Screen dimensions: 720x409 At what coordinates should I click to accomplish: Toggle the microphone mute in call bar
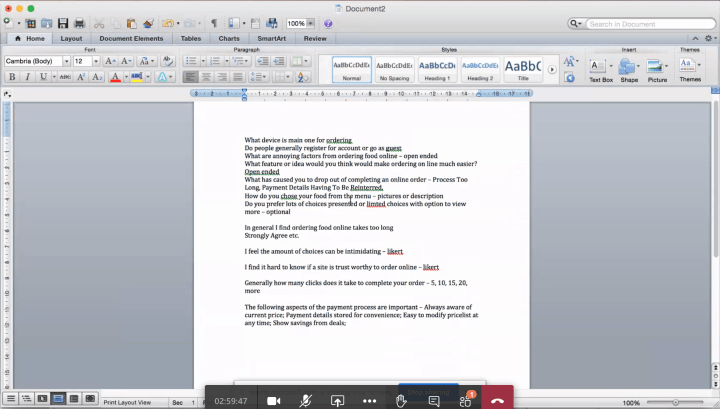click(x=305, y=400)
